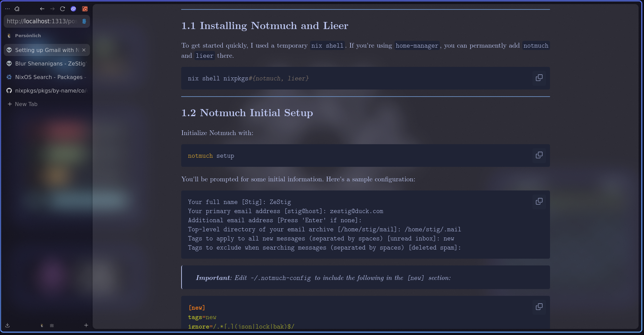Screen dimensions: 644x335
Task: Copy the notmuch setup code block
Action: click(539, 155)
